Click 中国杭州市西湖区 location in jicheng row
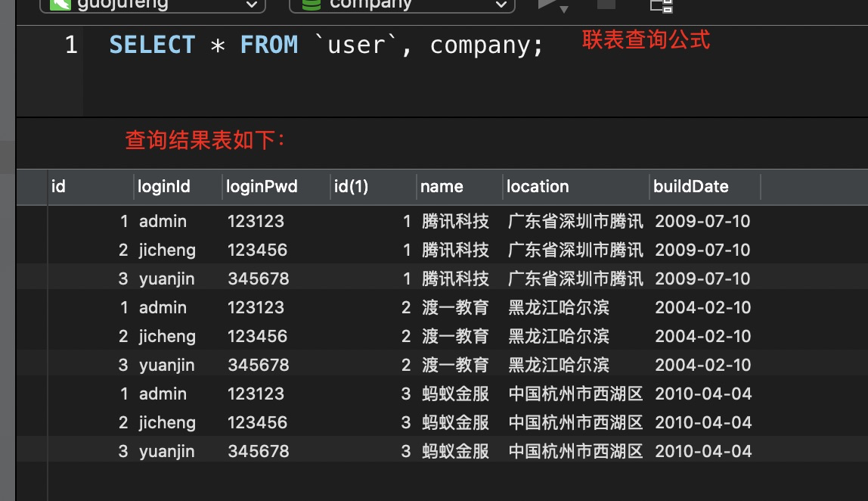The height and width of the screenshot is (501, 868). click(x=575, y=423)
